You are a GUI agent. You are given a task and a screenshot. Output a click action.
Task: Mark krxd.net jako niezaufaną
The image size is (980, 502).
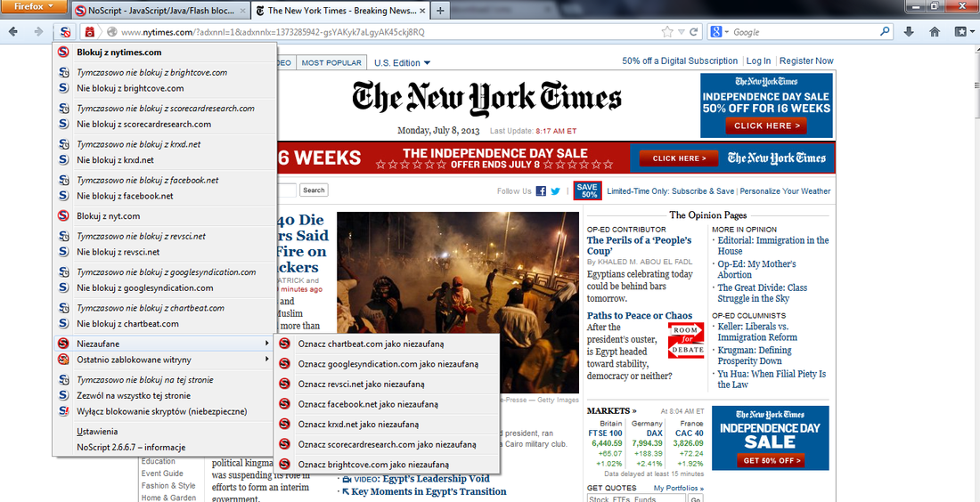388,424
